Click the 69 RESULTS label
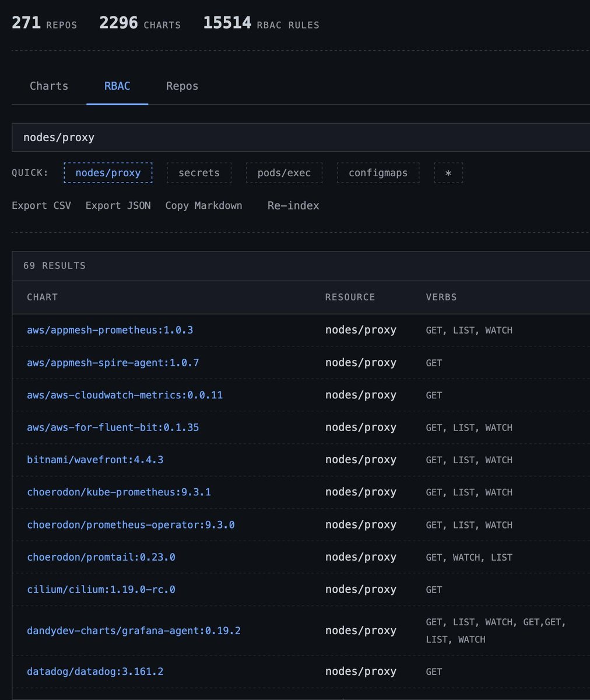 54,266
